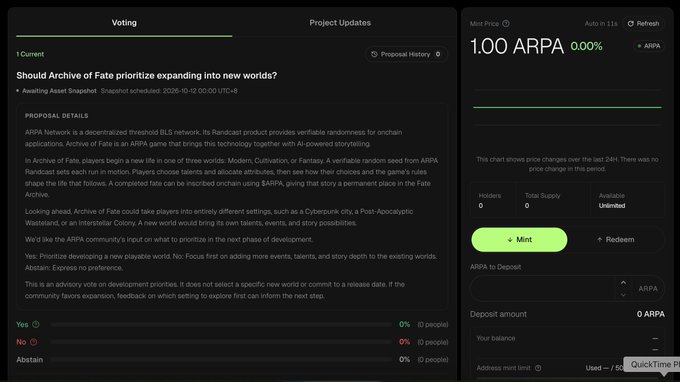This screenshot has width=680, height=382.
Task: Click the ARPA token badge
Action: pyautogui.click(x=649, y=46)
